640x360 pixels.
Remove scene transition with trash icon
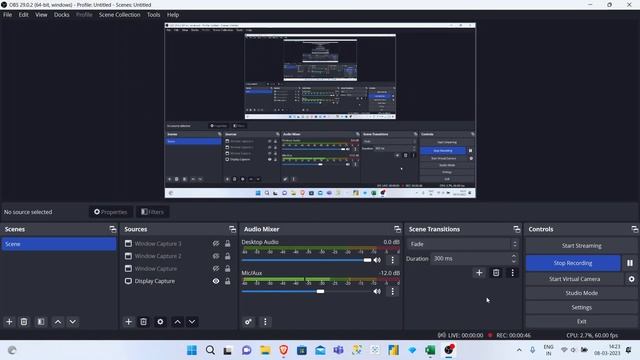tap(496, 273)
